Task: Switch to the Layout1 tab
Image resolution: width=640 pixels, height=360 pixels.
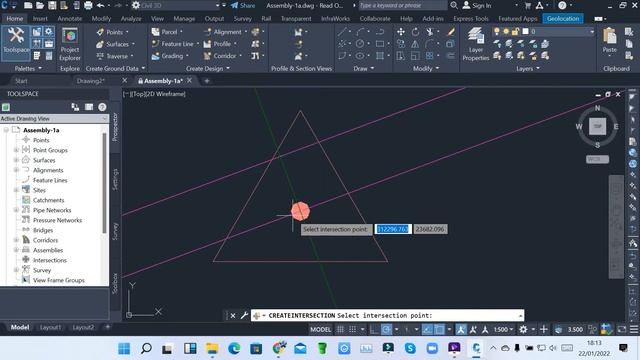Action: [51, 327]
